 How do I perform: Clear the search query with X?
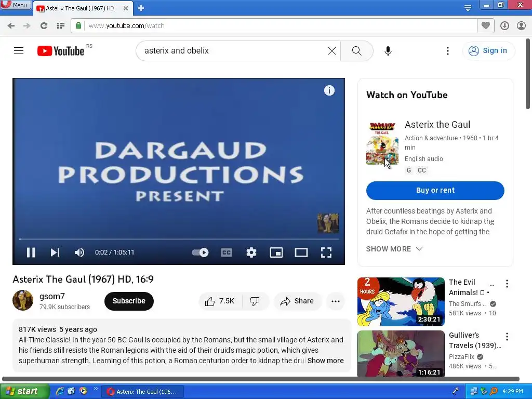[332, 51]
